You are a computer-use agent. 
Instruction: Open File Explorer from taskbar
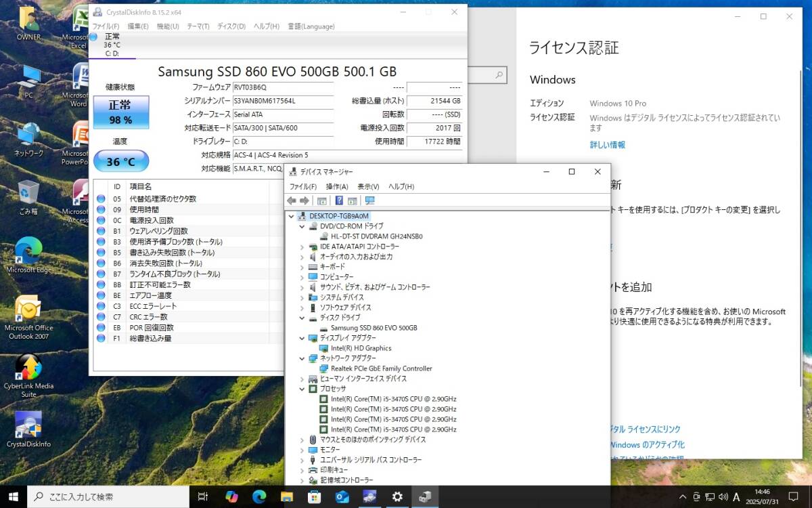[287, 496]
